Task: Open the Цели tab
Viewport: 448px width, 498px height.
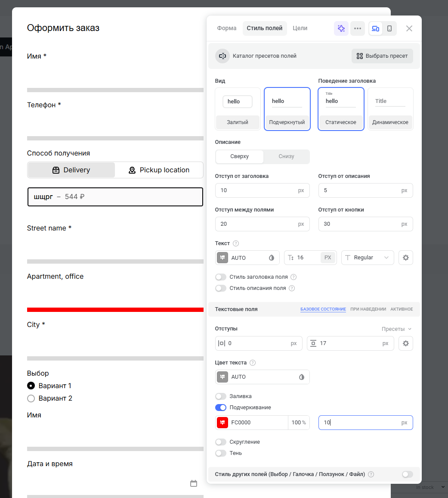Action: [300, 28]
